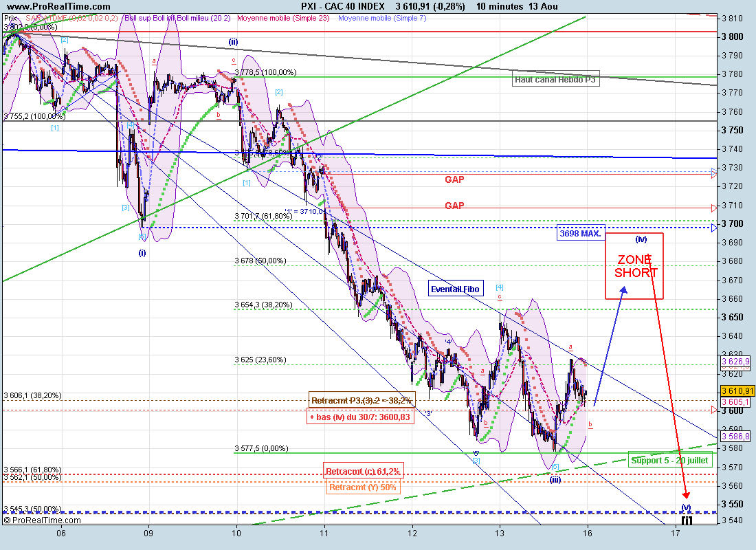Viewport: 756px width, 550px height.
Task: Click the 3698 MAX. label
Action: click(x=581, y=234)
